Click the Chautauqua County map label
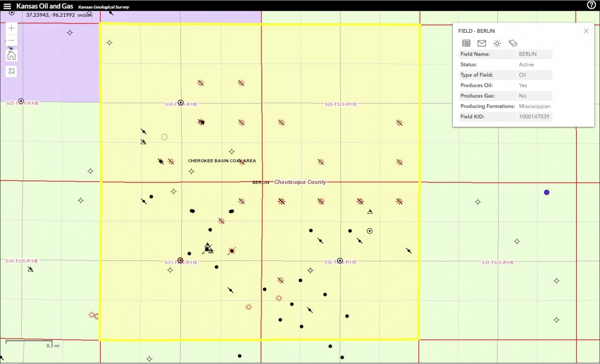The image size is (600, 364). click(x=300, y=182)
